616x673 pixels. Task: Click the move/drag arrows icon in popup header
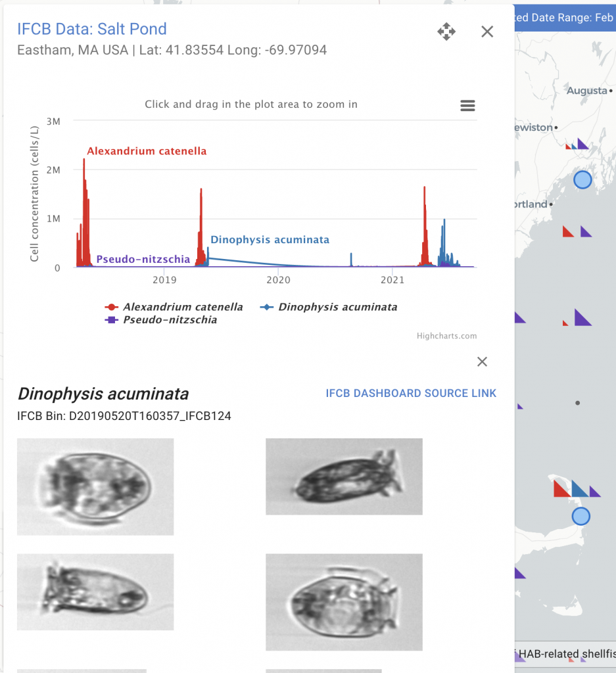[x=446, y=32]
